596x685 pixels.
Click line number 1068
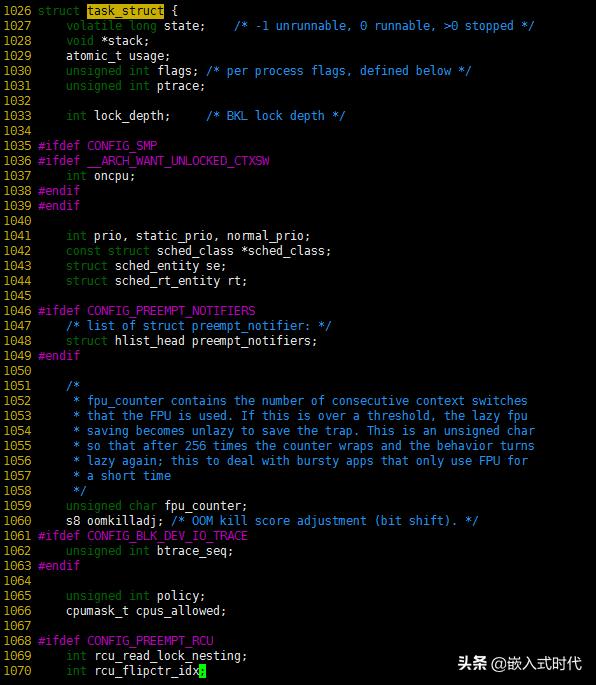tap(17, 641)
